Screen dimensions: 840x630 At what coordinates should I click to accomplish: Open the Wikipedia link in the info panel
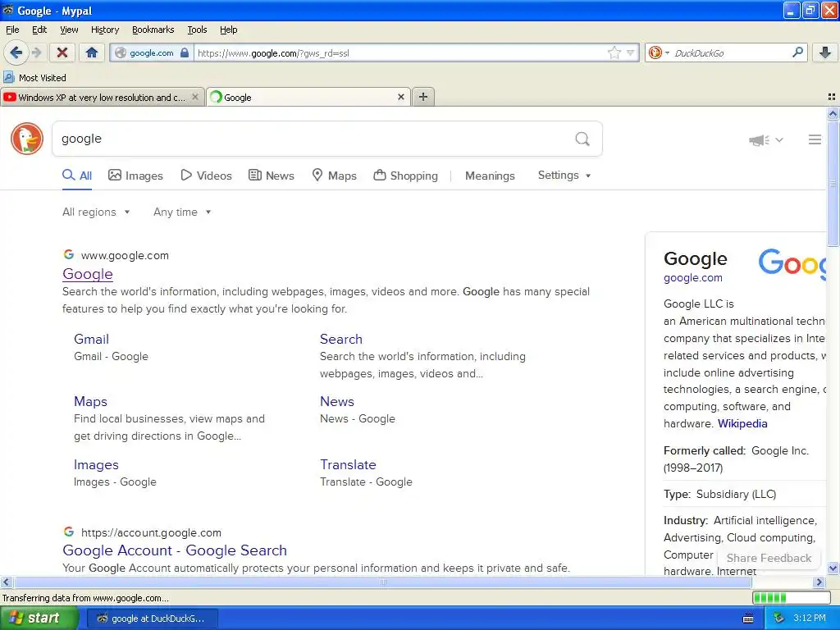point(742,423)
